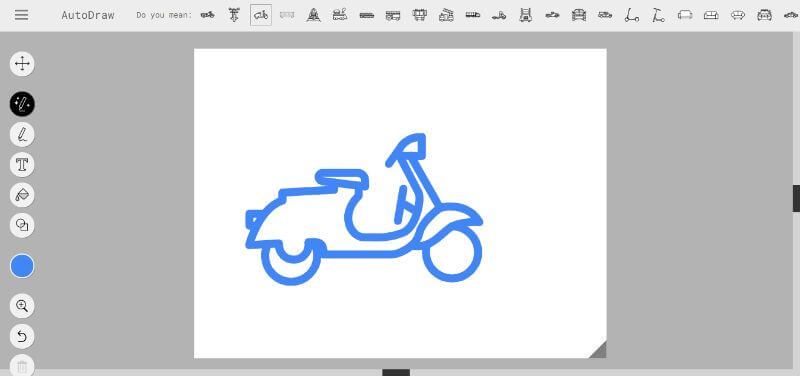This screenshot has width=800, height=376.
Task: Pick the Fill bucket tool
Action: coord(22,195)
